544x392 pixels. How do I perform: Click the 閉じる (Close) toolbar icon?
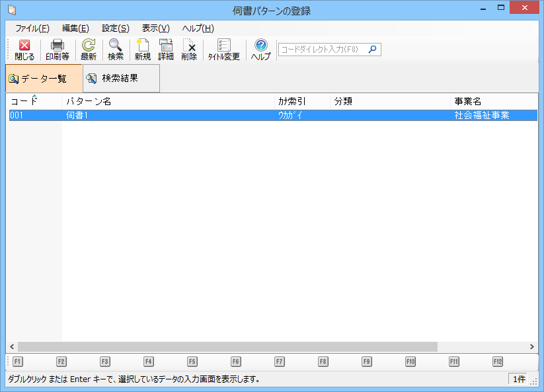pyautogui.click(x=24, y=50)
